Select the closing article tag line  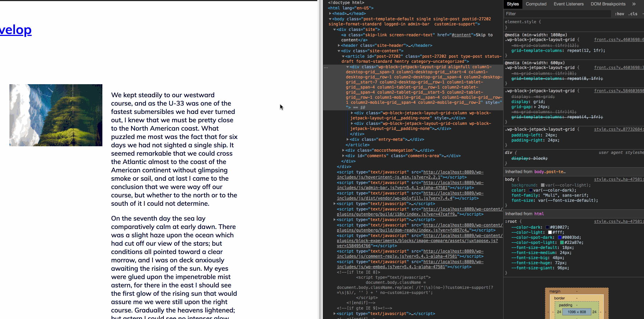358,145
